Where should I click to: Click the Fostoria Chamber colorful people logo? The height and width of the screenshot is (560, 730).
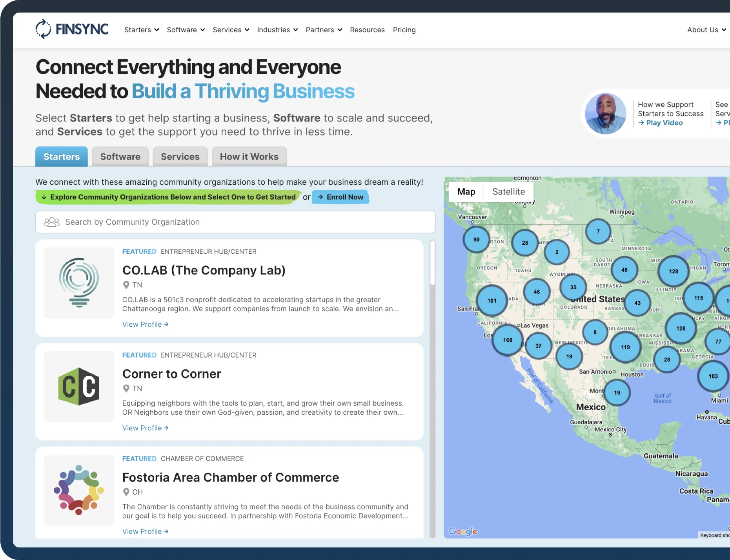(x=79, y=490)
